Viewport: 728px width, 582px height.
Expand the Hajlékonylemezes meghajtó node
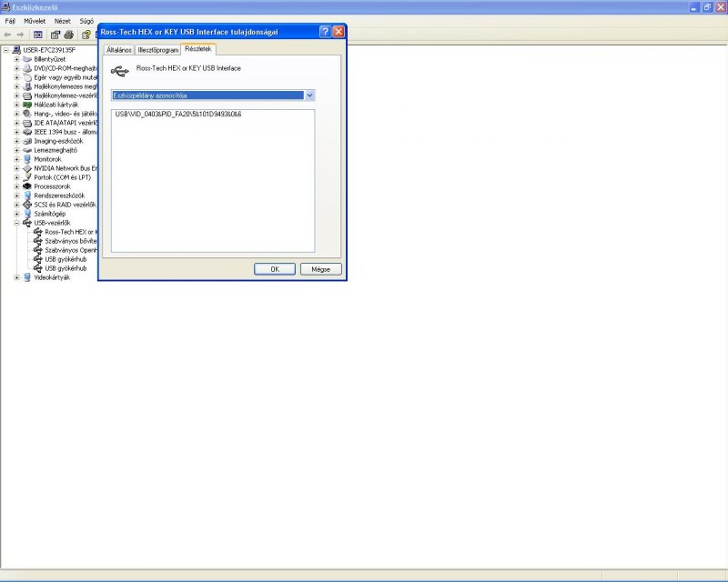pos(16,86)
